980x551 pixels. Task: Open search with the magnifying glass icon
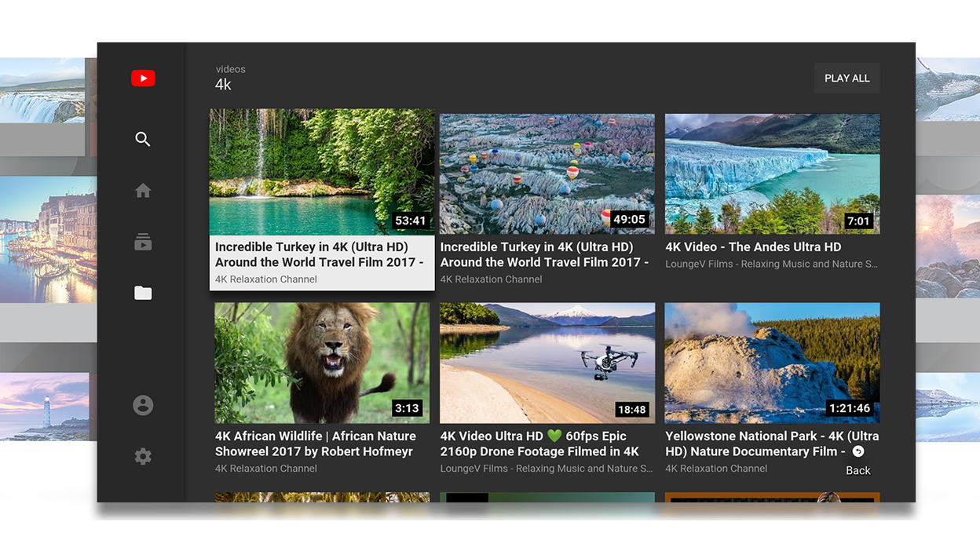143,139
